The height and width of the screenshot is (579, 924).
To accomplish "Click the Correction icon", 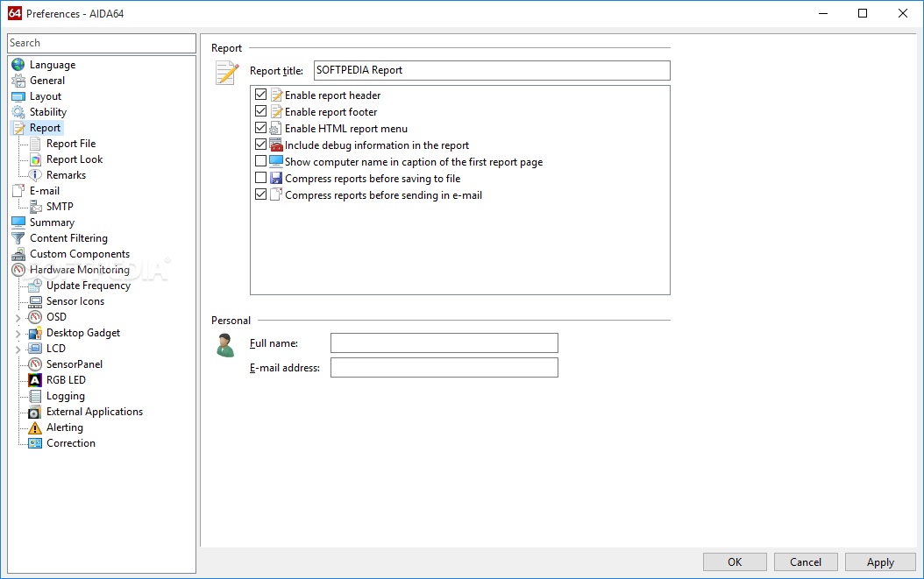I will pyautogui.click(x=35, y=443).
